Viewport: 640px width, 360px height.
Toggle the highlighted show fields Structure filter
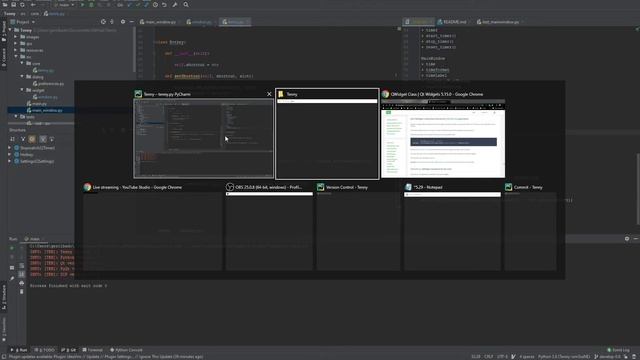32,139
